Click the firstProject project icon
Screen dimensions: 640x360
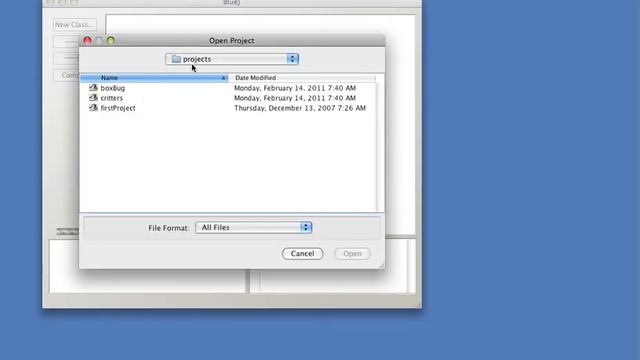[93, 108]
